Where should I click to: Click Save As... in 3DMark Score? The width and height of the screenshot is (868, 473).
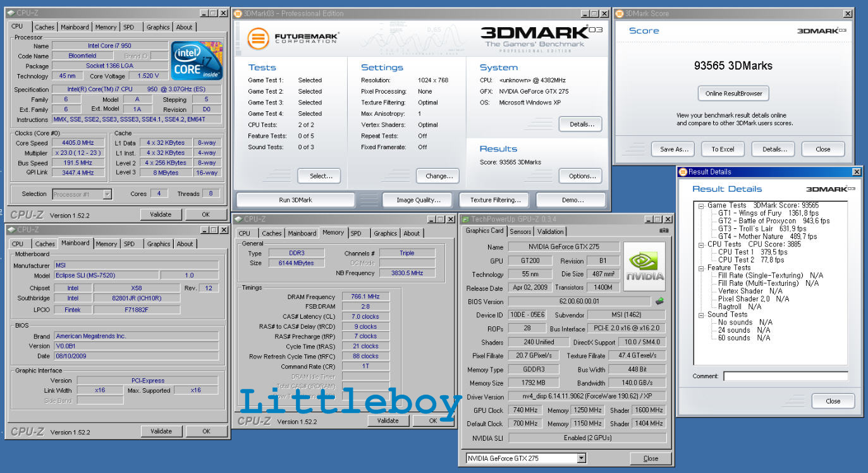point(673,149)
